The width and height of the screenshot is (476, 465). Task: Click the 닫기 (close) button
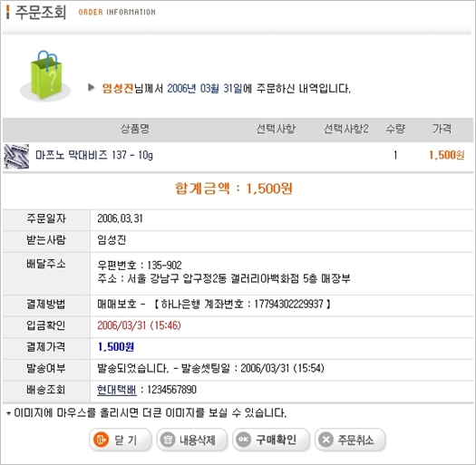[x=121, y=440]
